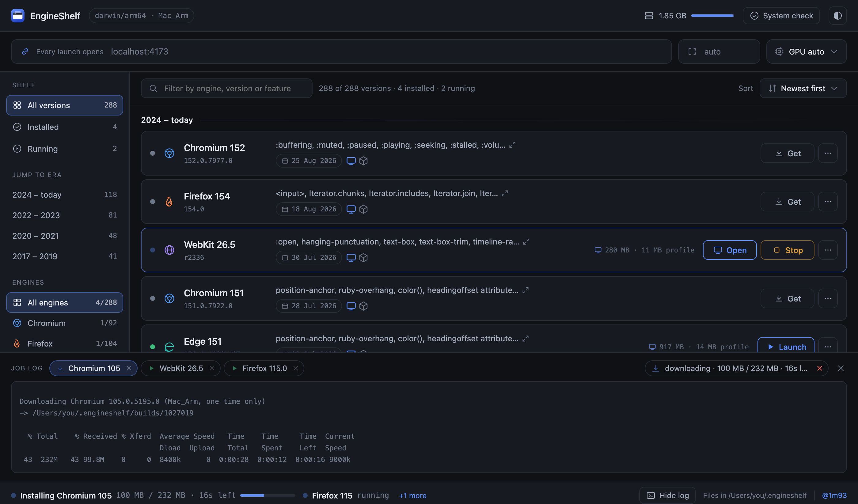Toggle Hide log button
Screen dimensions: 858x504
pos(667,495)
